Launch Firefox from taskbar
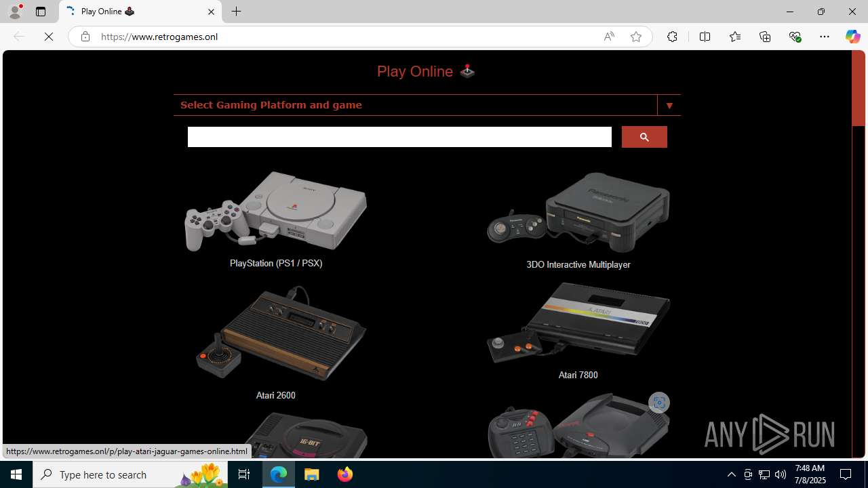Viewport: 868px width, 488px height. tap(344, 474)
